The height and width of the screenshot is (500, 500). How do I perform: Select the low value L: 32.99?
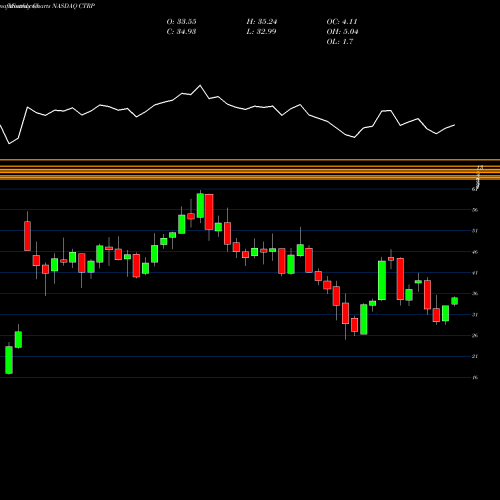[x=261, y=32]
